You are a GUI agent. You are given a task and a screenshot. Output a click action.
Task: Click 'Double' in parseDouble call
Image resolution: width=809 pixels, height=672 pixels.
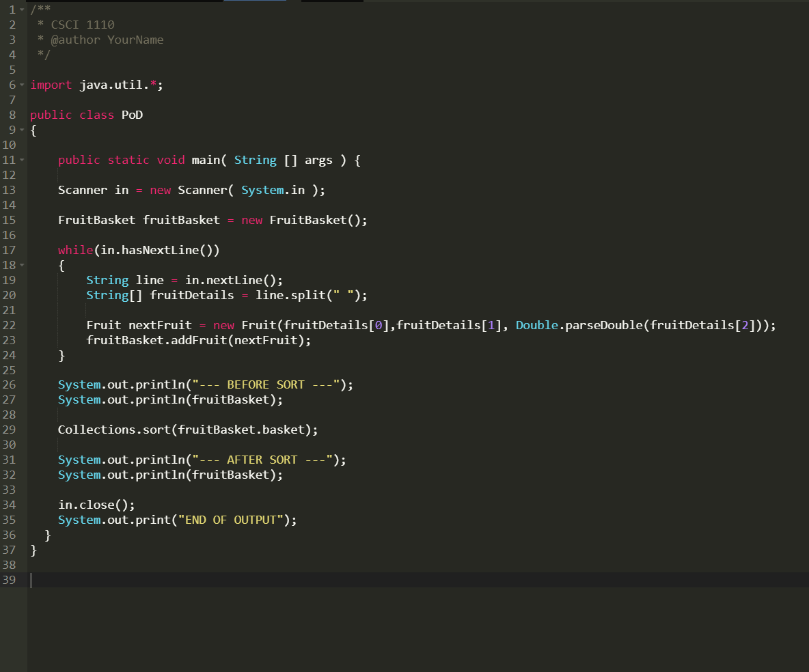[536, 325]
